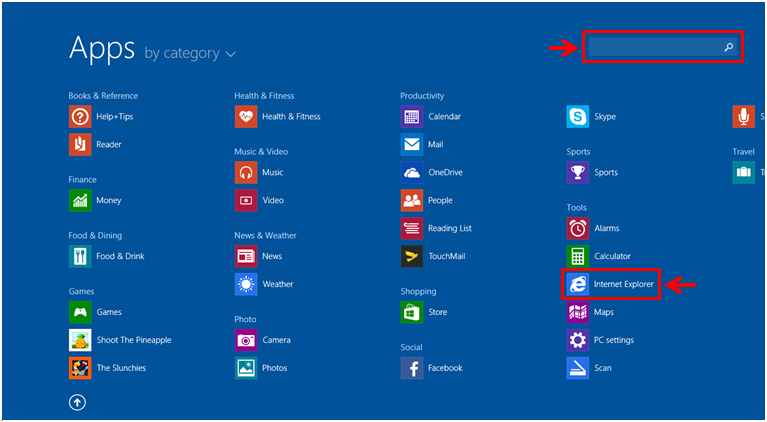Click the 'Alarms' text label
The width and height of the screenshot is (767, 422).
607,228
